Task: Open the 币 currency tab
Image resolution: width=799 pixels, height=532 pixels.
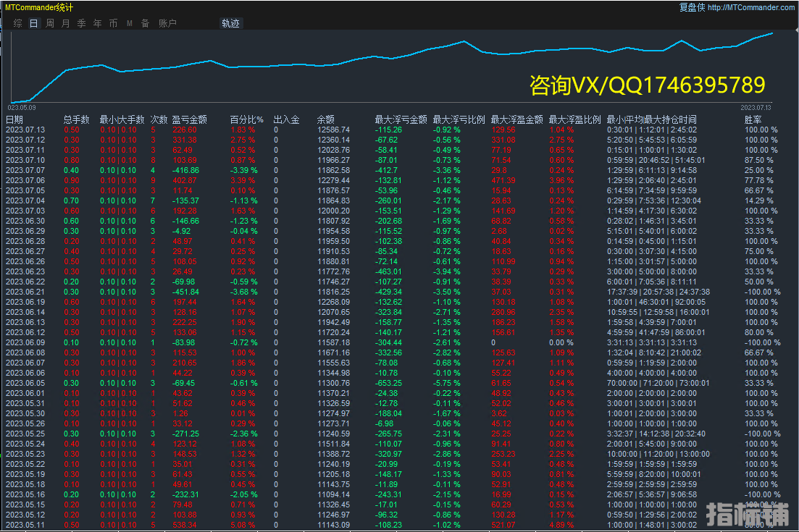Action: pyautogui.click(x=114, y=23)
